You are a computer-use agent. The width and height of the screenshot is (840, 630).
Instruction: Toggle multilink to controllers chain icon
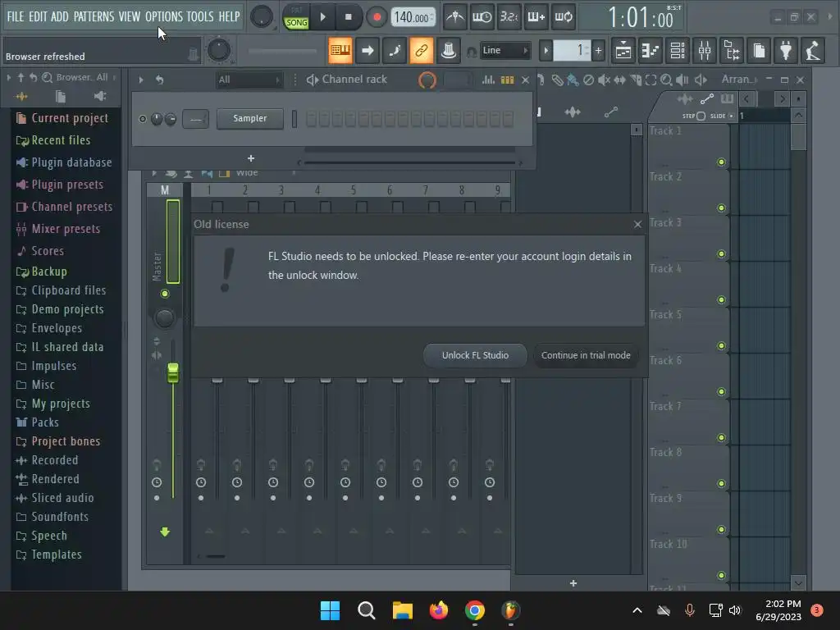(x=421, y=50)
